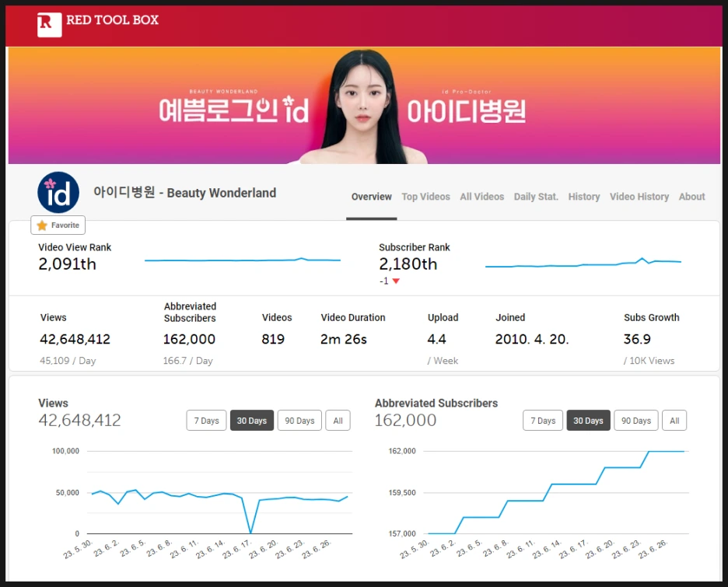
Task: Switch to the Video History tab
Action: tap(639, 197)
